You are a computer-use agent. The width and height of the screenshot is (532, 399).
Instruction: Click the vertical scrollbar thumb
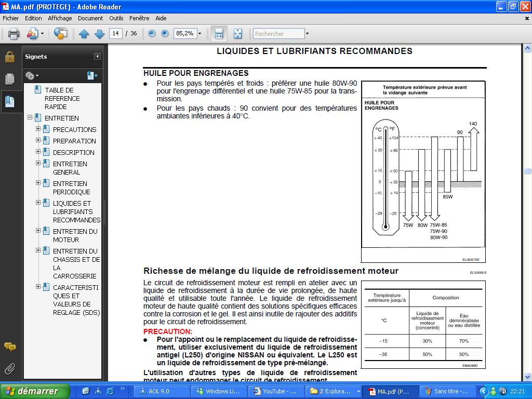click(528, 170)
